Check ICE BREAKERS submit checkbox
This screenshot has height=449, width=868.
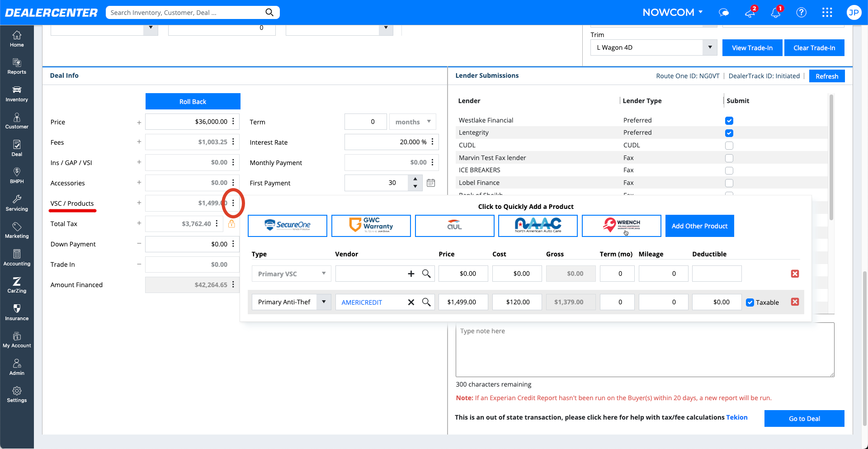(x=729, y=170)
